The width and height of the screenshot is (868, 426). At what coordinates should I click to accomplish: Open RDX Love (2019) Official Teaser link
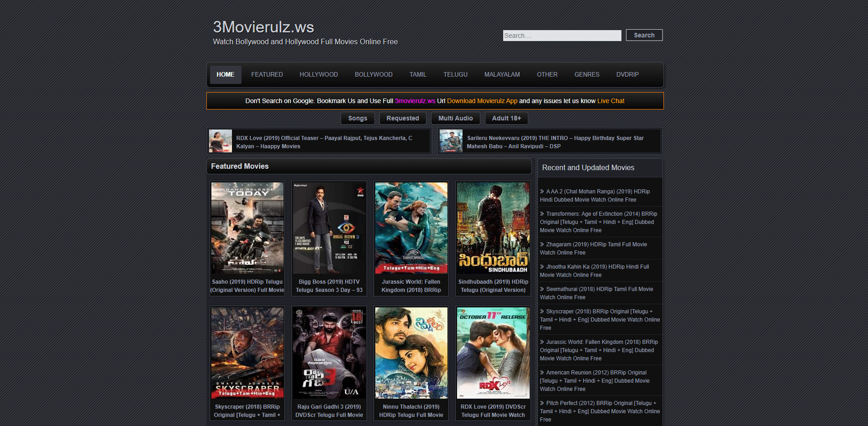pyautogui.click(x=324, y=142)
